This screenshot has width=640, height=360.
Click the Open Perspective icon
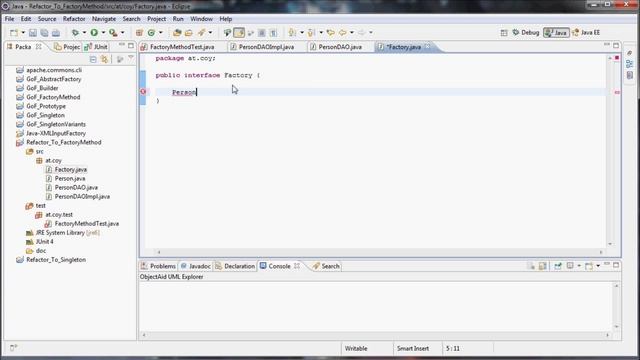504,33
